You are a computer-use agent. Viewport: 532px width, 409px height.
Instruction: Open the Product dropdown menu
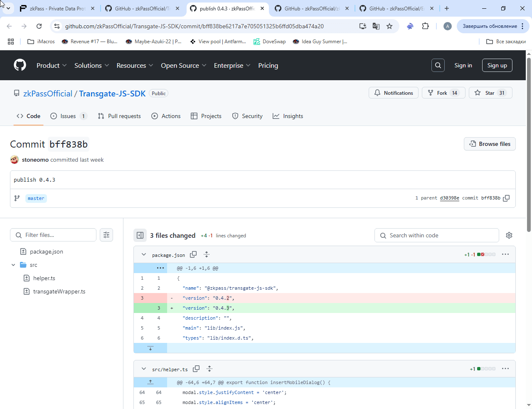52,65
